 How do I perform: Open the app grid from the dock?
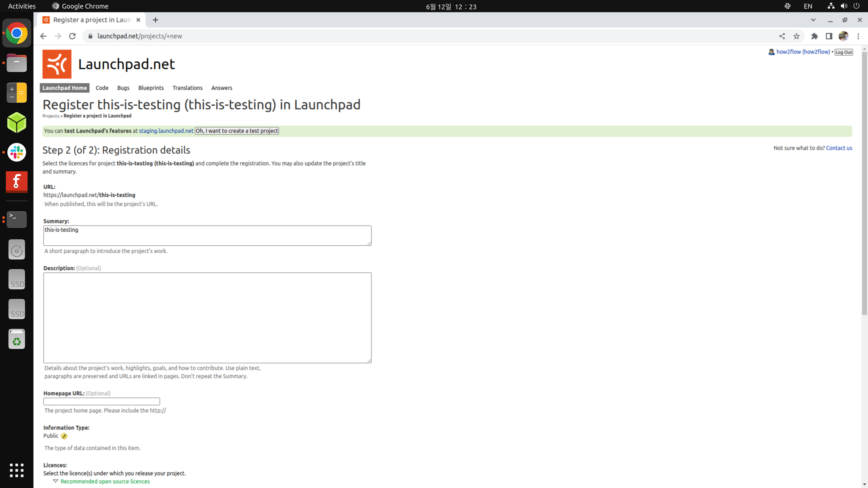coord(16,470)
